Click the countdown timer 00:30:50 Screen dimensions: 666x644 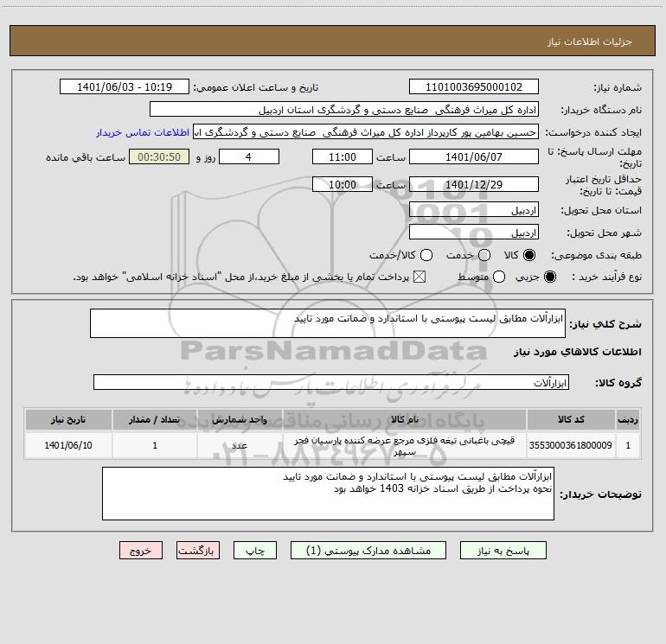tap(159, 156)
